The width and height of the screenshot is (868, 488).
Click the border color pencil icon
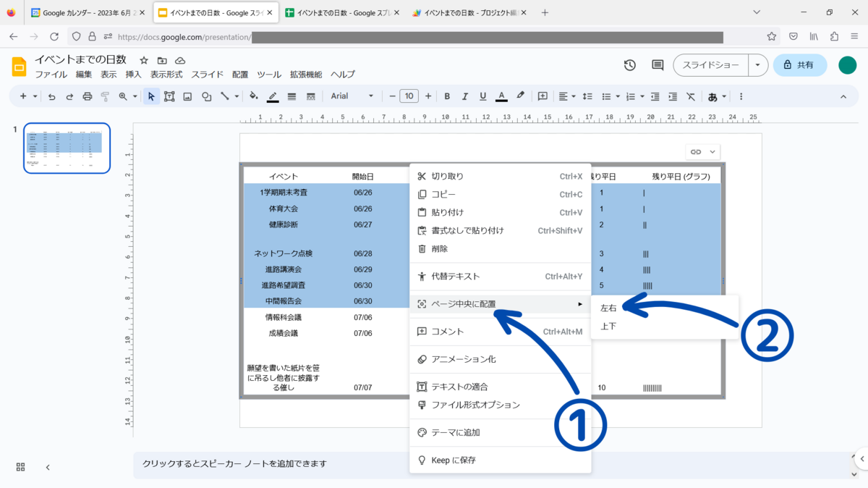pyautogui.click(x=273, y=96)
